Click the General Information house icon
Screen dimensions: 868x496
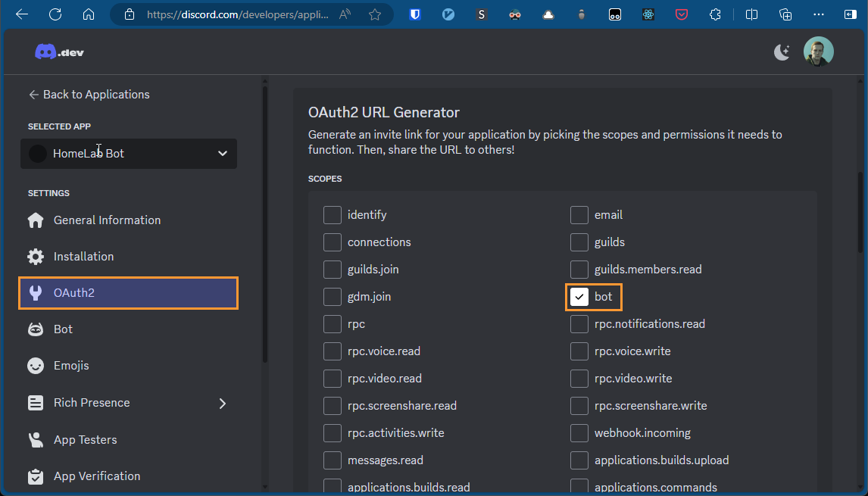click(x=36, y=220)
